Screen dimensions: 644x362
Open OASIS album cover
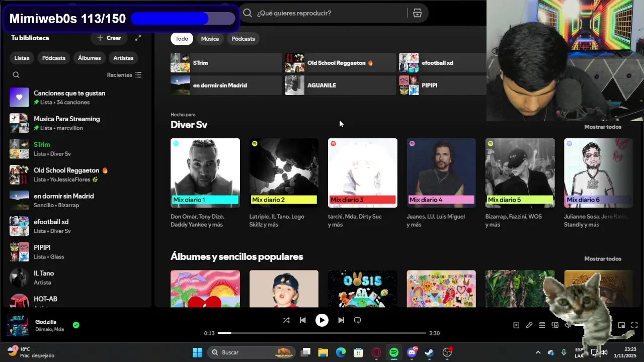pos(363,289)
